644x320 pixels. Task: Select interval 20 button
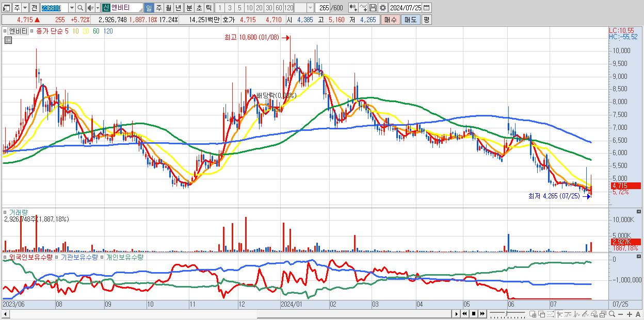(x=259, y=8)
